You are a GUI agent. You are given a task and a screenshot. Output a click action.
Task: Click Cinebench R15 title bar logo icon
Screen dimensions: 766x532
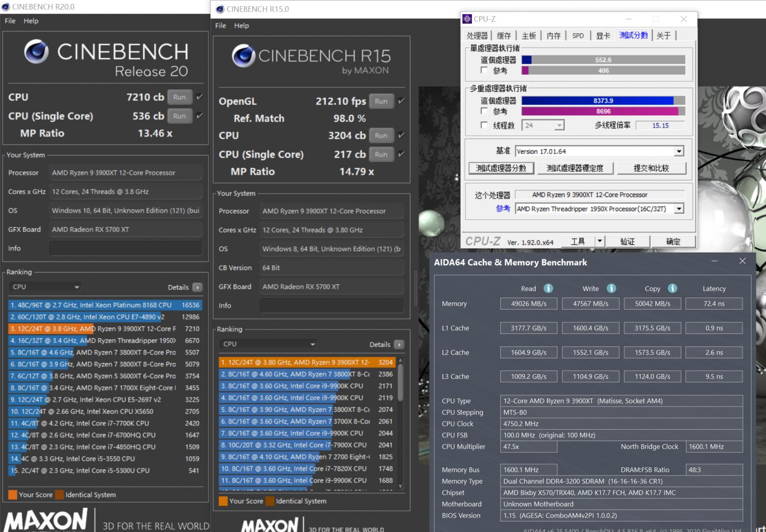[220, 9]
